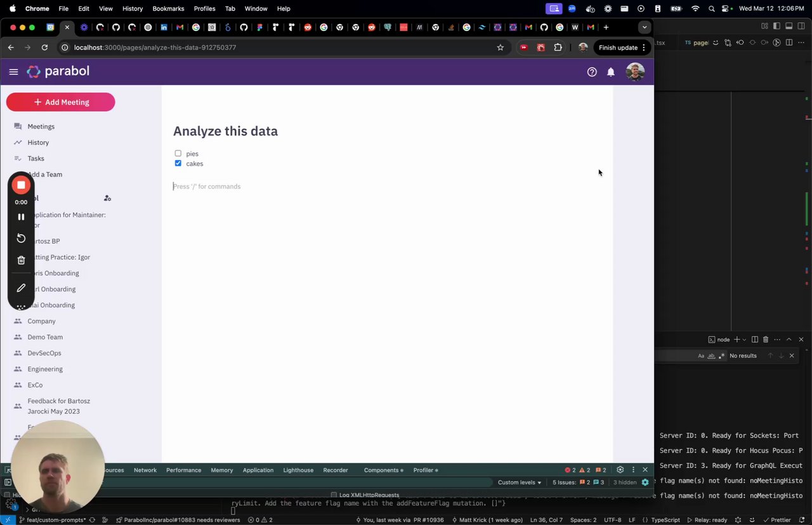Open the ExCo team

click(35, 385)
